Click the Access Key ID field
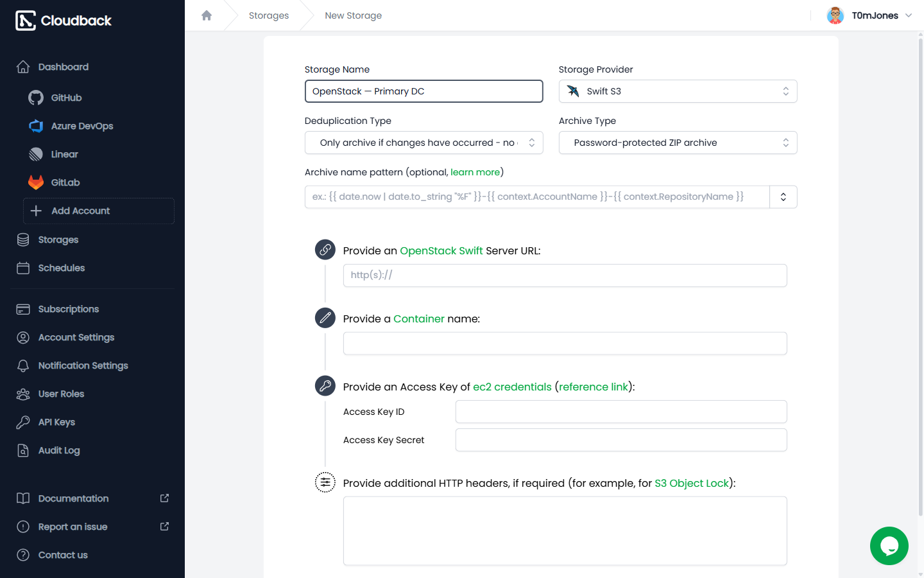 [621, 412]
